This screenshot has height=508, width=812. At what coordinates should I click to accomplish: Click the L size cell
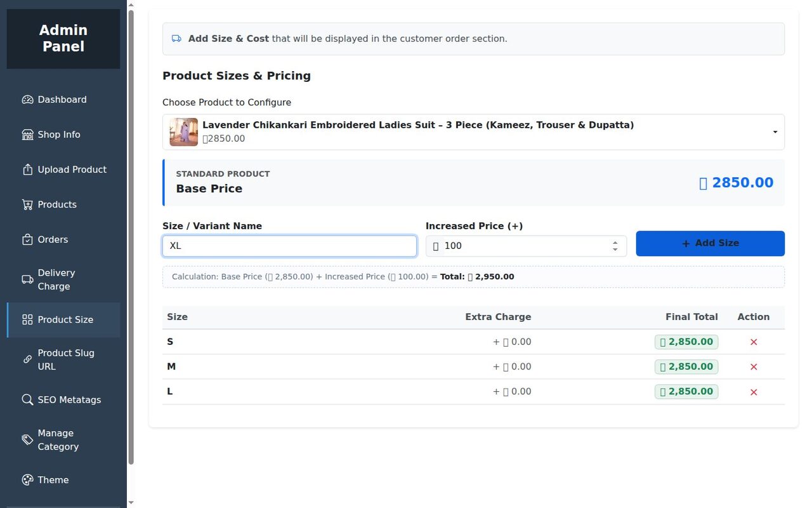(169, 391)
